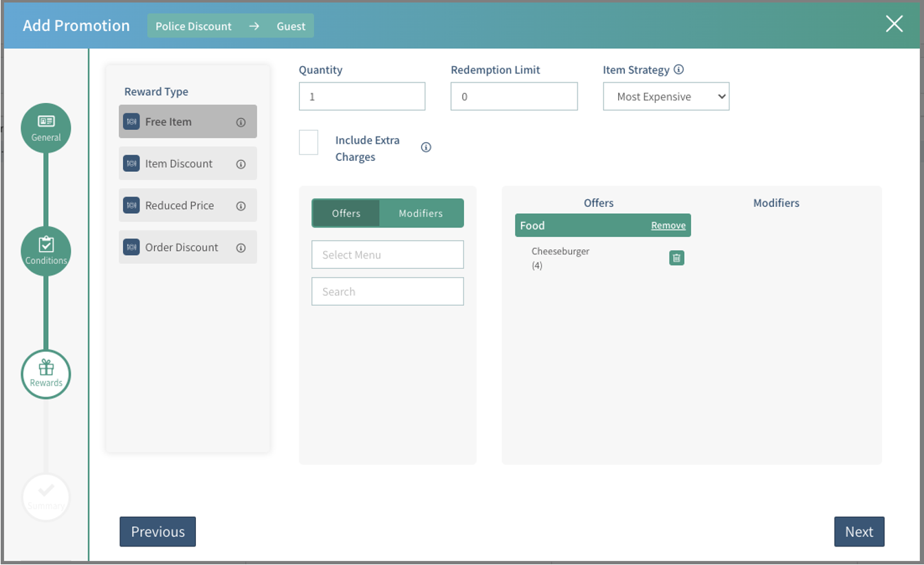The image size is (924, 565).
Task: View info icon for Order Discount
Action: [x=241, y=247]
